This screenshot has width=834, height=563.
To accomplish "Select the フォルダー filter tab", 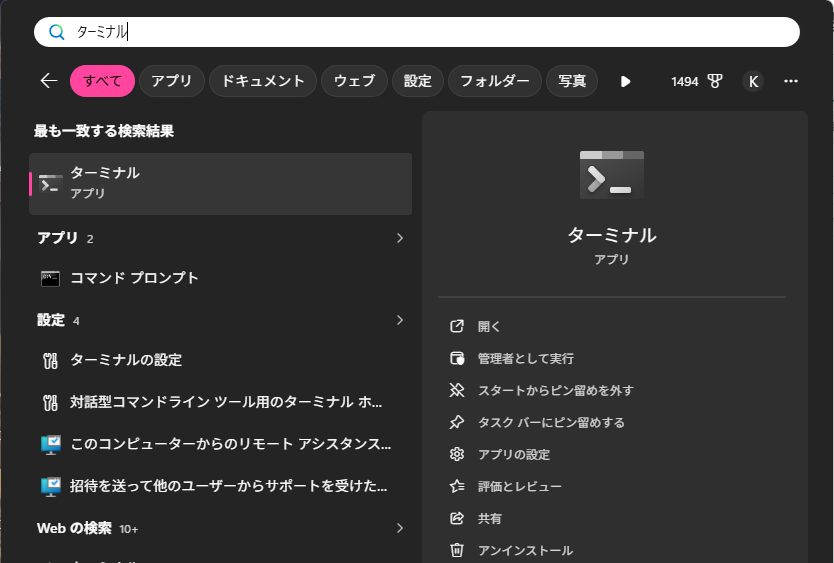I will click(494, 81).
